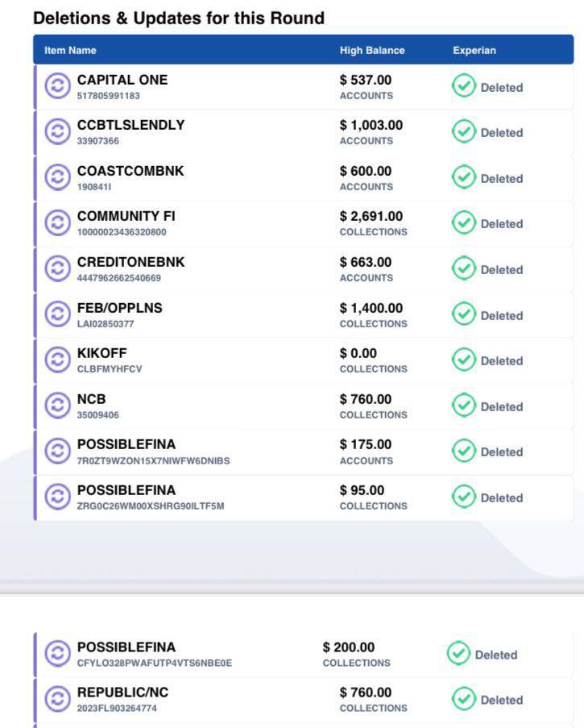
Task: Click the sync icon beside REPUBLIC/NC
Action: (x=57, y=699)
